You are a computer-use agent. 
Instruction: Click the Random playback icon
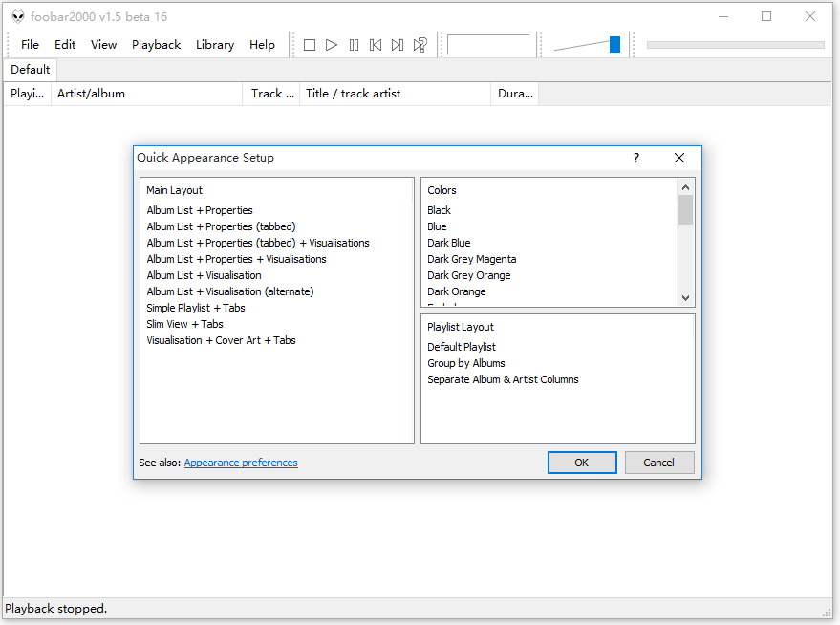420,44
